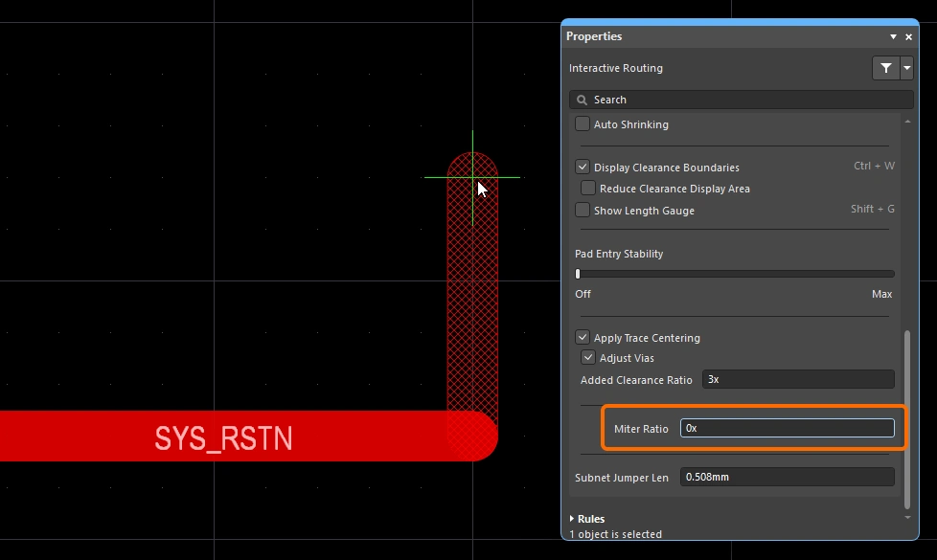The width and height of the screenshot is (937, 560).
Task: Open the filter dropdown arrow
Action: [x=906, y=68]
